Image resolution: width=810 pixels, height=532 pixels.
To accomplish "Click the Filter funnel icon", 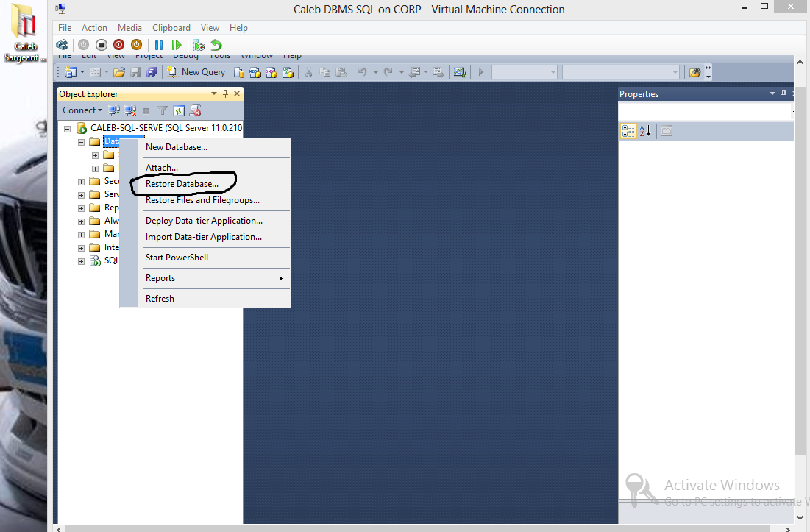I will (162, 110).
